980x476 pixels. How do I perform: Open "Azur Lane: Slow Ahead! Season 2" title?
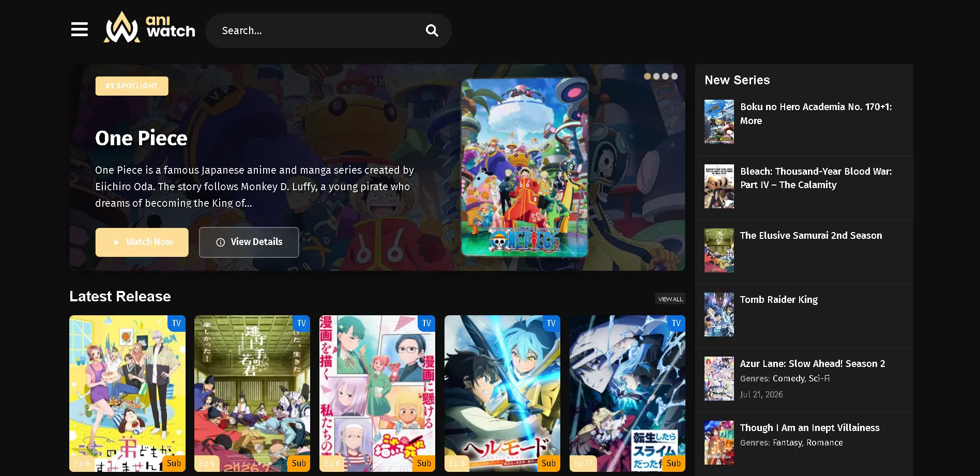coord(813,363)
